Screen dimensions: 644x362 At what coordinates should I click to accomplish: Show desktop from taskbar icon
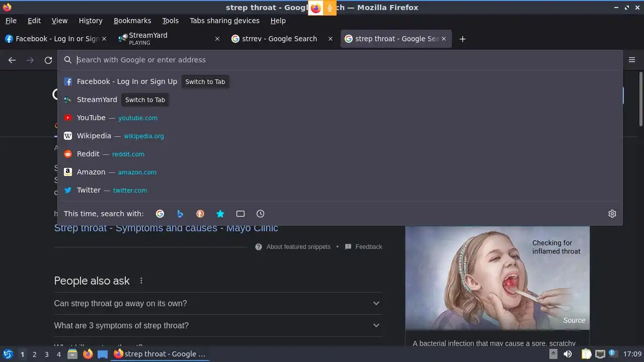103,354
